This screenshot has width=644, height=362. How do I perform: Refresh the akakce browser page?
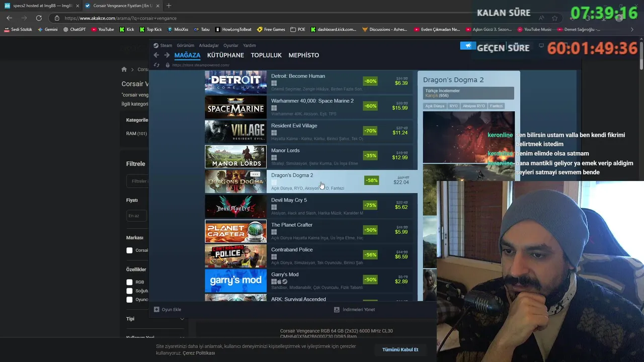pos(39,18)
